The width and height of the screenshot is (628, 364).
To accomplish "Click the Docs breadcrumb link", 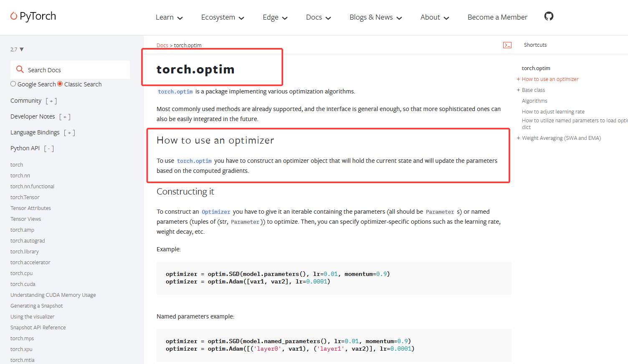I will click(162, 45).
